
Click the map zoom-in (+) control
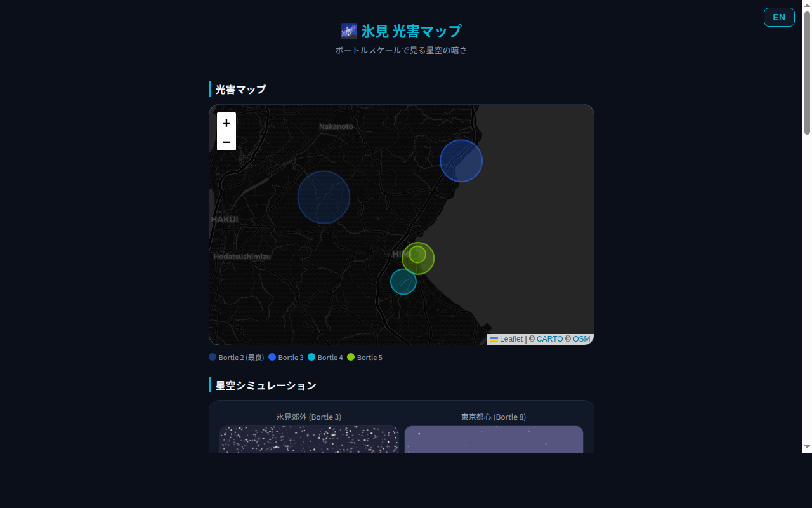(226, 122)
